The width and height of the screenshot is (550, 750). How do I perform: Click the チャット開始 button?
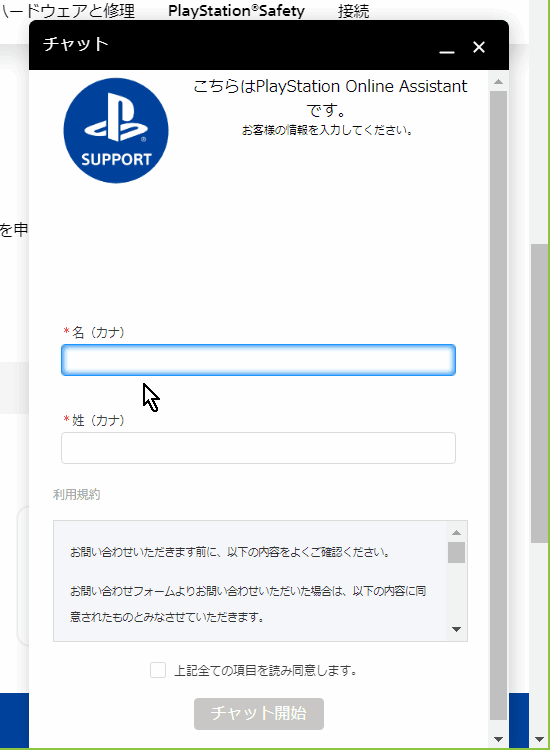[x=259, y=714]
